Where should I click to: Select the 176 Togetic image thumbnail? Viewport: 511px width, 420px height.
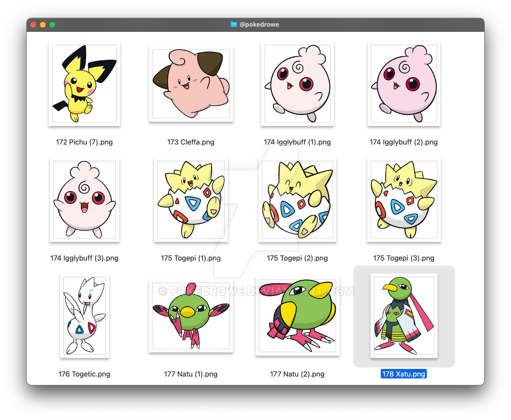[84, 316]
